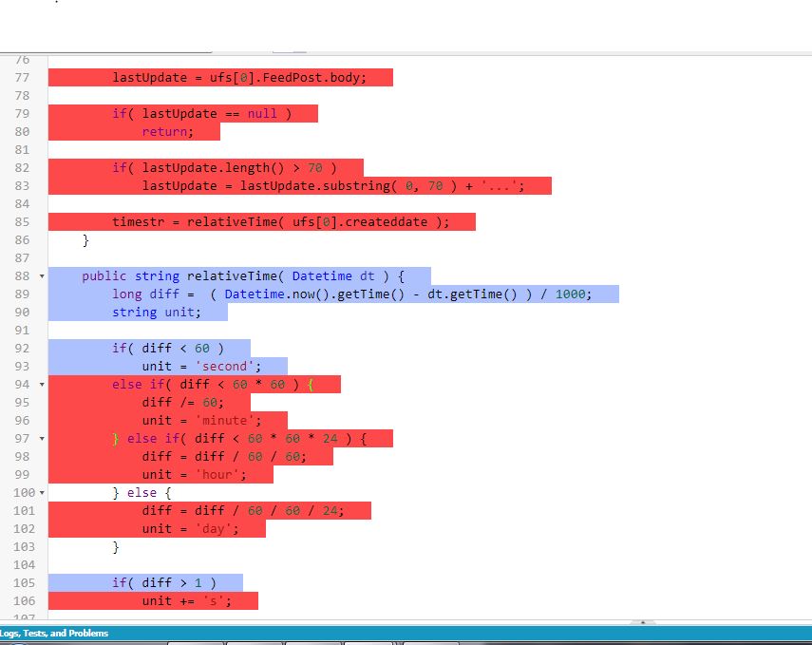812x645 pixels.
Task: Click the 'if( diff < 60 )' line
Action: click(168, 348)
